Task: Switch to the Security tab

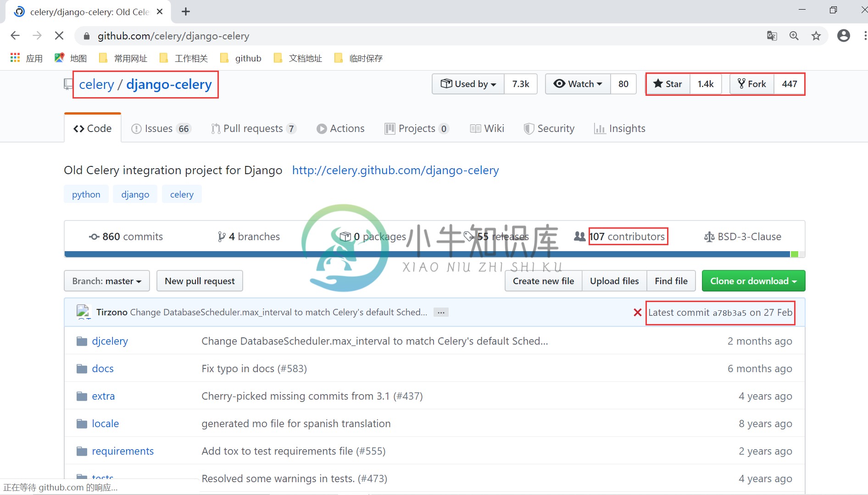Action: (x=549, y=128)
